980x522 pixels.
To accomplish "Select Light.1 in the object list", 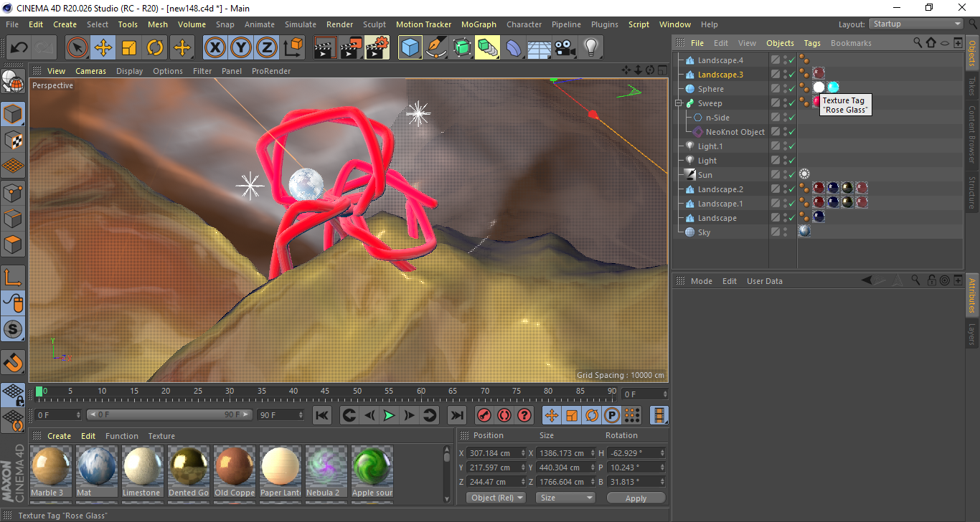I will [710, 146].
